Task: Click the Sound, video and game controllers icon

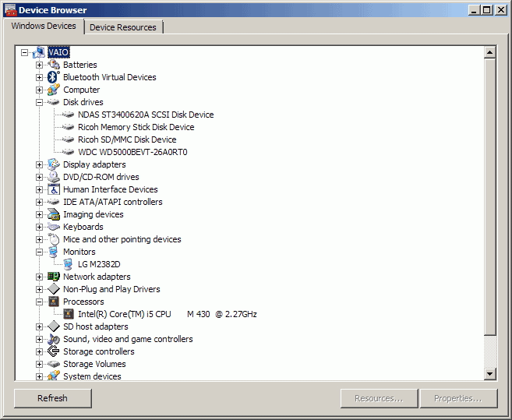Action: 54,339
